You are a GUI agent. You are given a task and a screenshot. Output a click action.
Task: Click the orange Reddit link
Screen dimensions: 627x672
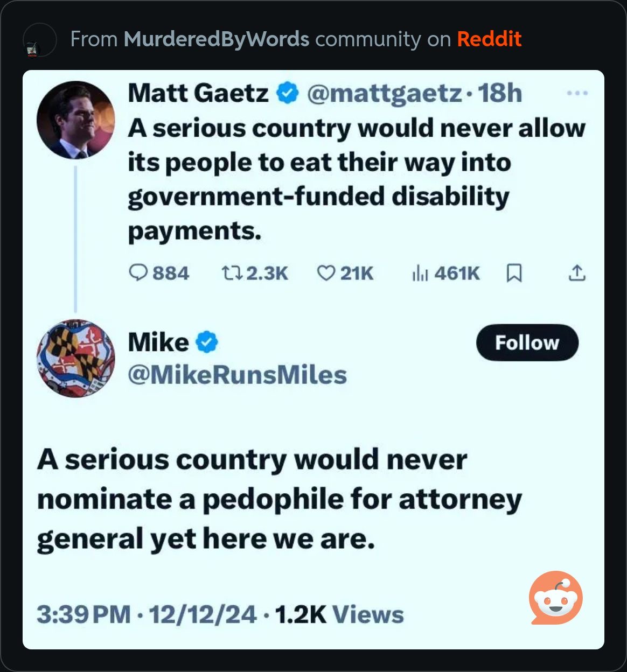pyautogui.click(x=489, y=39)
